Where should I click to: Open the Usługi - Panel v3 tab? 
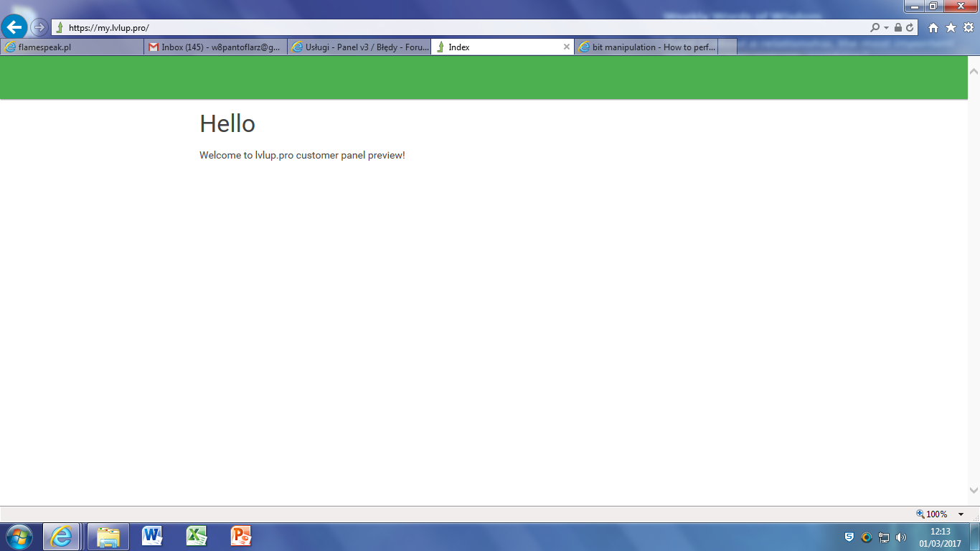tap(359, 47)
